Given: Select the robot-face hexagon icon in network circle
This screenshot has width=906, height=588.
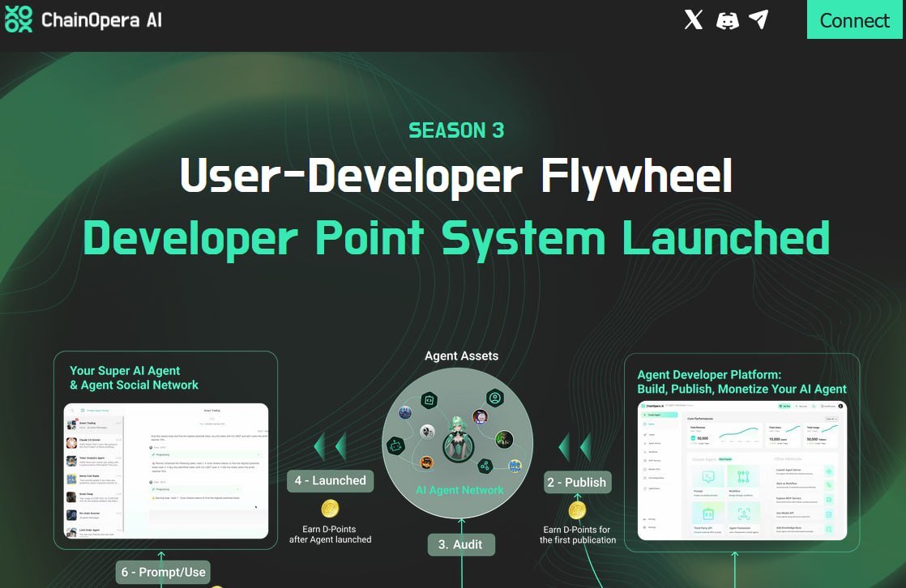Looking at the screenshot, I should [395, 446].
